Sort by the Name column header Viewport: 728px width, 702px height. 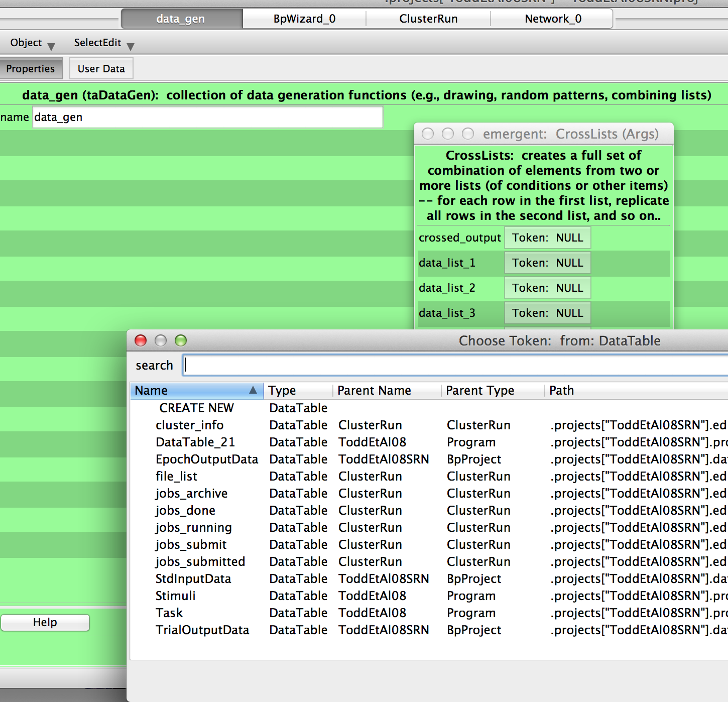197,390
